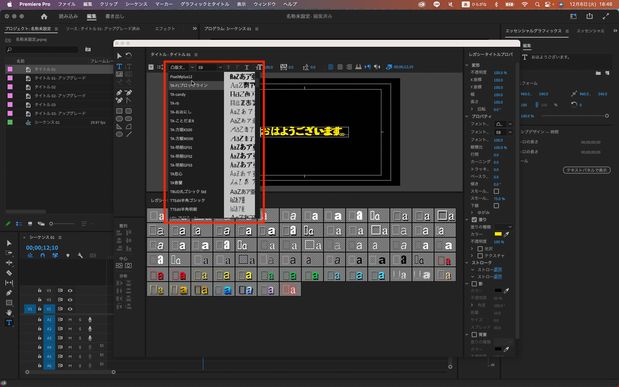Click fill color eyedropper
The height and width of the screenshot is (387, 619).
tap(507, 234)
